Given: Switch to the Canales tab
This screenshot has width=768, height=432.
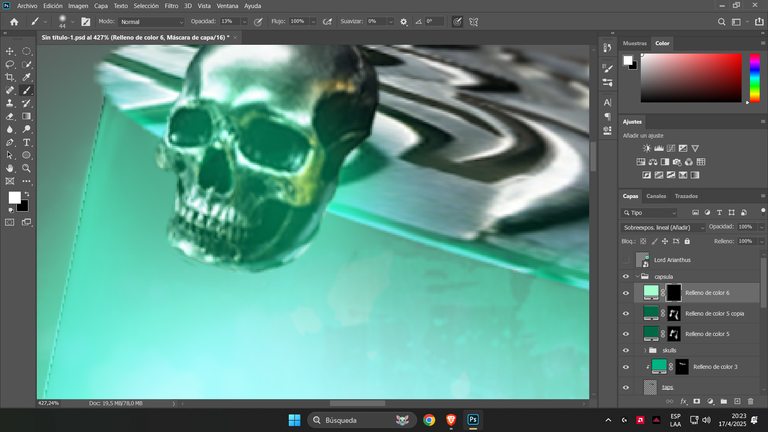Looking at the screenshot, I should [656, 196].
